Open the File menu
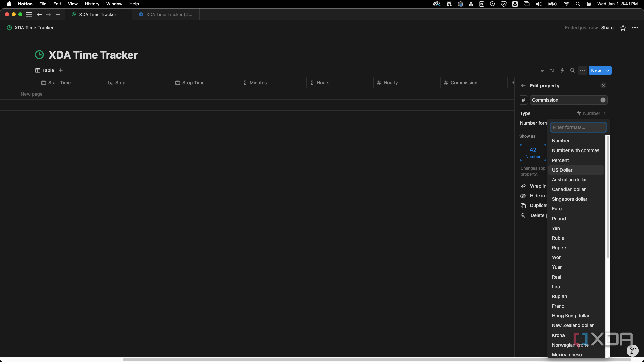Screen dimensions: 644x362 [43, 4]
